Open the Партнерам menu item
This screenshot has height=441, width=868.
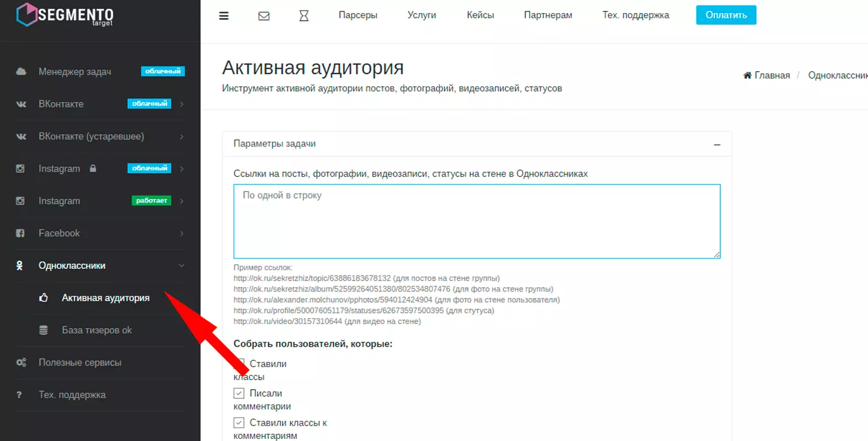[x=548, y=15]
